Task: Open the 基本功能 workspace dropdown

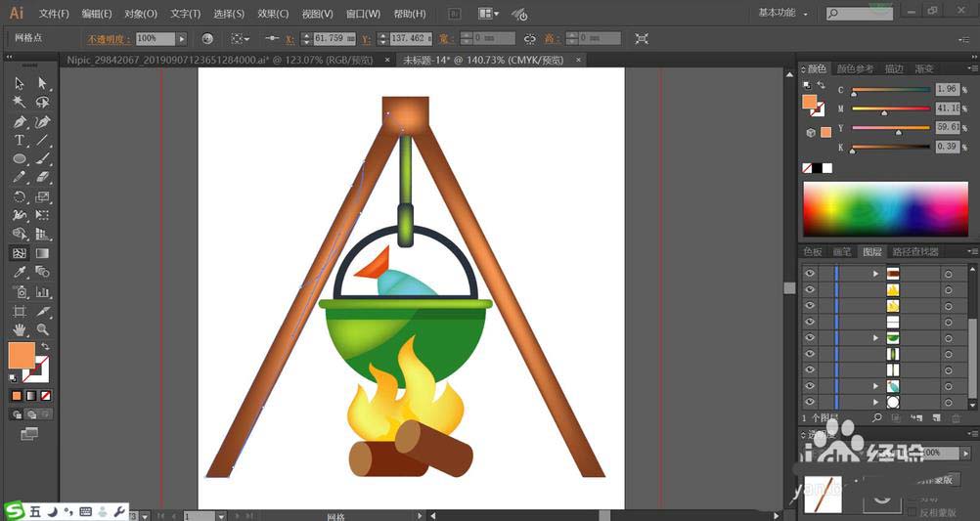Action: [783, 13]
